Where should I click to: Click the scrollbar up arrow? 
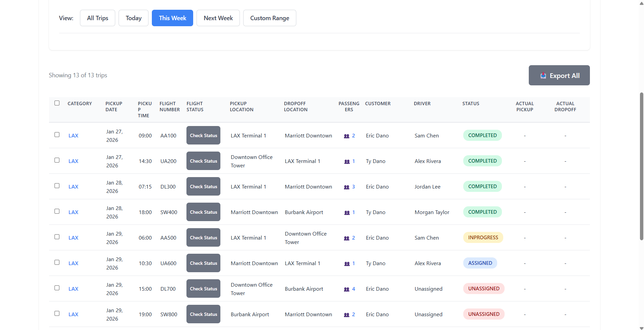point(640,3)
